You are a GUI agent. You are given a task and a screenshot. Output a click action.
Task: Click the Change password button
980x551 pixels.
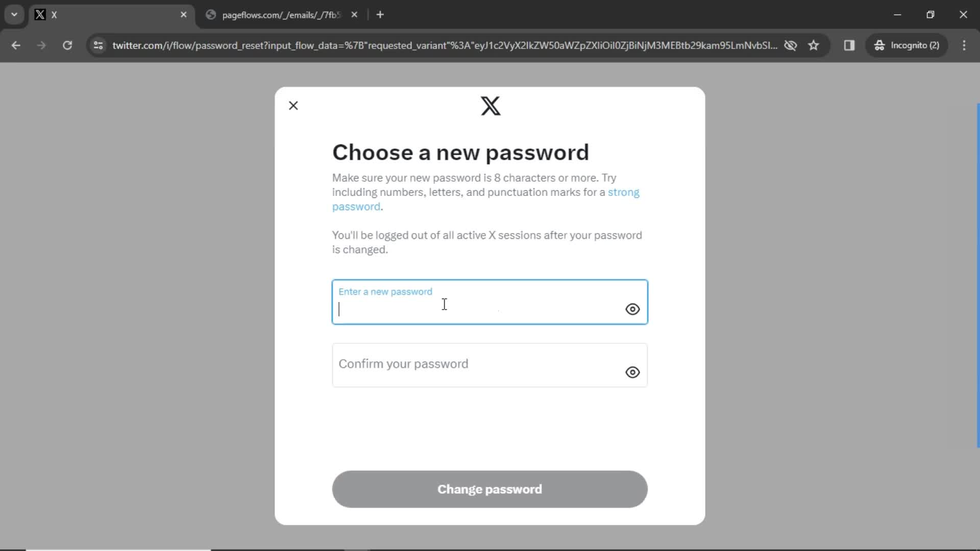[489, 489]
